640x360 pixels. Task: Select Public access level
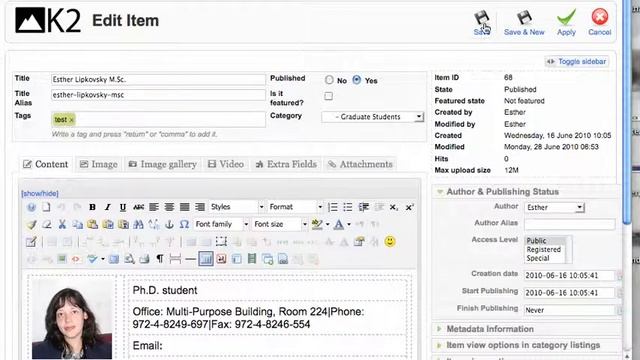tap(536, 241)
